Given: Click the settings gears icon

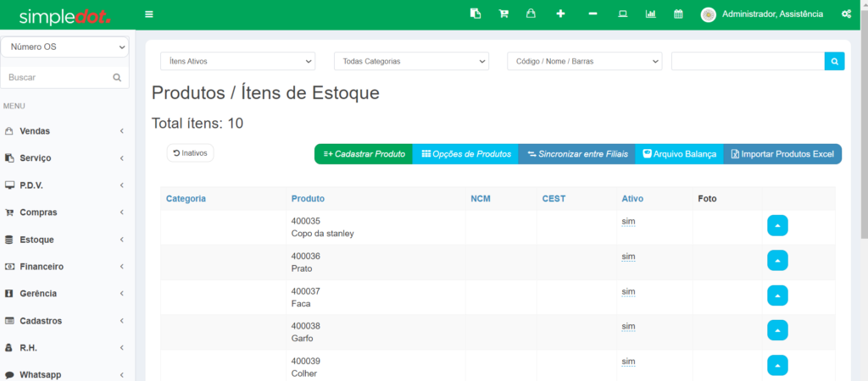Looking at the screenshot, I should (x=846, y=14).
